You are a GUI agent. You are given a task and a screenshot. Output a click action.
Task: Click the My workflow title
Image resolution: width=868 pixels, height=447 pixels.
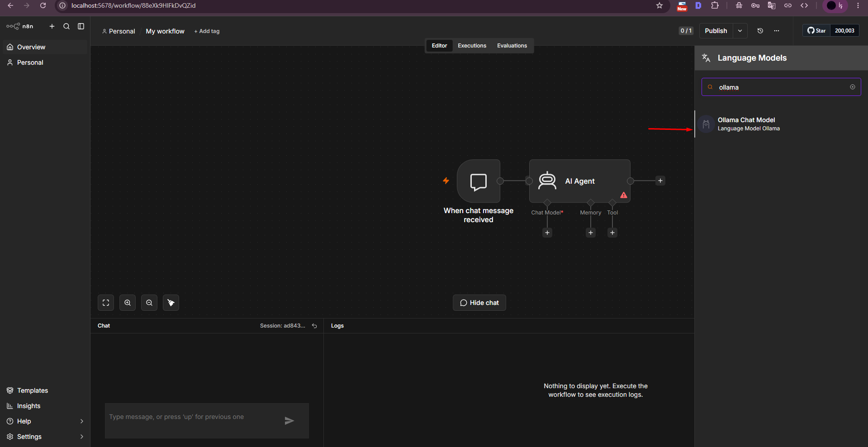(x=165, y=31)
